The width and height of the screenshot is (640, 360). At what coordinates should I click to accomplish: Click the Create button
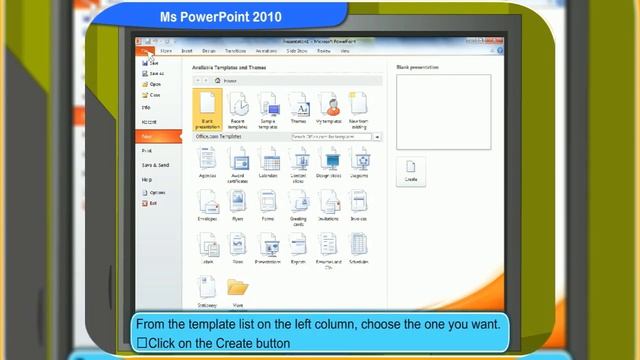point(411,172)
